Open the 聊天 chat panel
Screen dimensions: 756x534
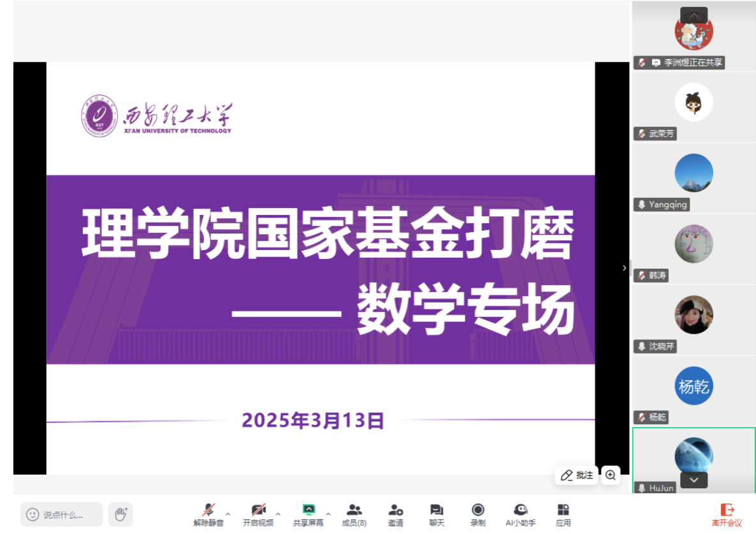(436, 514)
